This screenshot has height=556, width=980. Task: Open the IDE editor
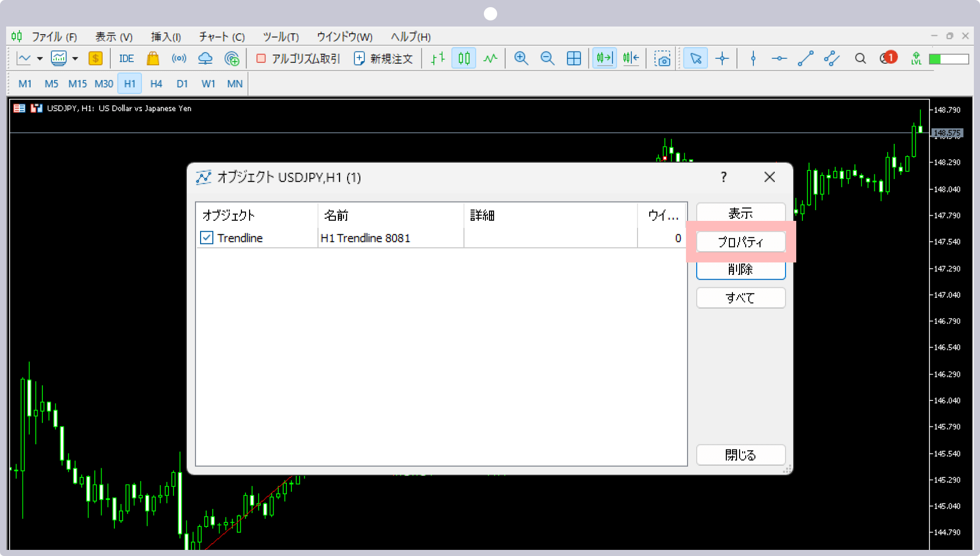[127, 59]
